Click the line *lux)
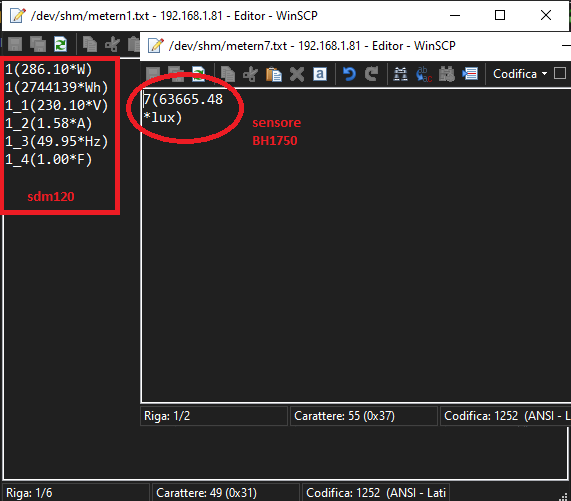The width and height of the screenshot is (571, 501). 162,118
